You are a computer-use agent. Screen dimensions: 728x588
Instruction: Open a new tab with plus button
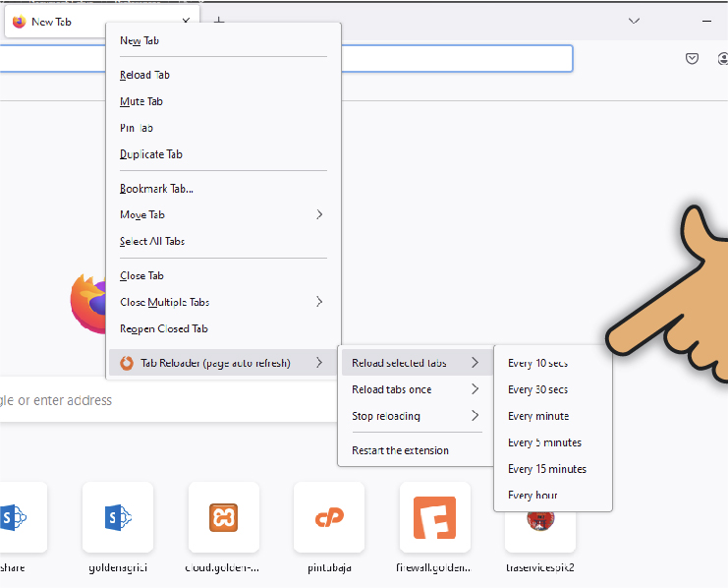coord(219,21)
